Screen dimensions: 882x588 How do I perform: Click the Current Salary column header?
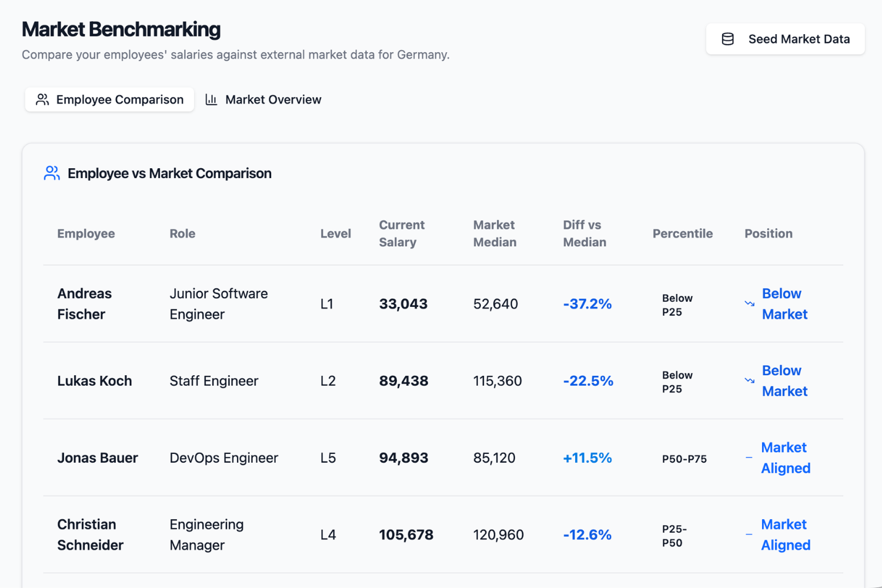click(x=402, y=233)
